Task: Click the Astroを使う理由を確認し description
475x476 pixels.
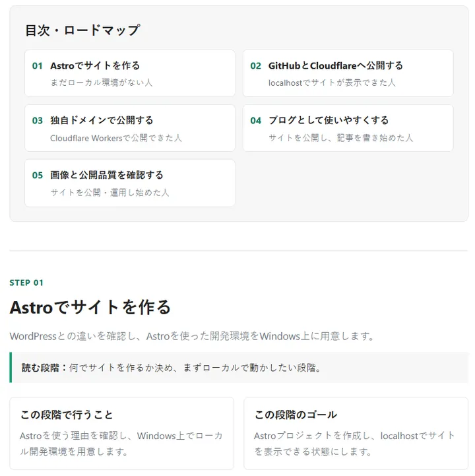Action: click(121, 444)
